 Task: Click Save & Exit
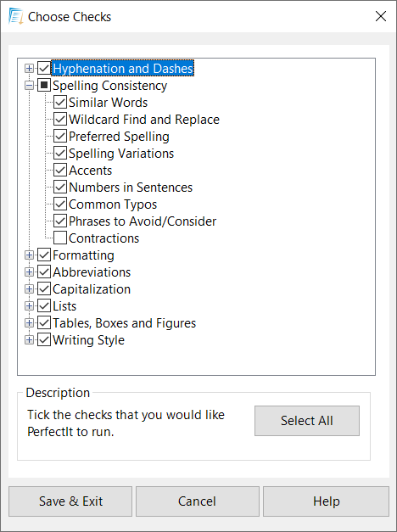(x=70, y=501)
